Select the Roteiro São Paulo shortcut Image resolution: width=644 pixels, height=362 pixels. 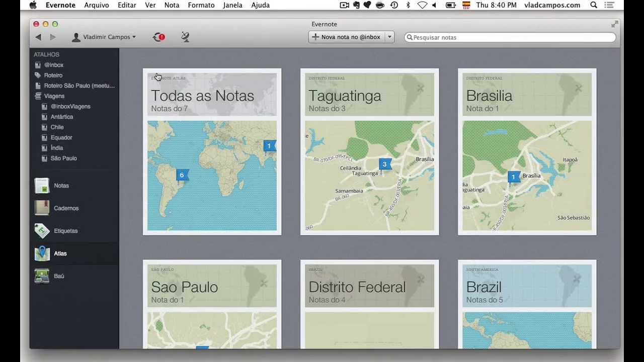pos(74,86)
